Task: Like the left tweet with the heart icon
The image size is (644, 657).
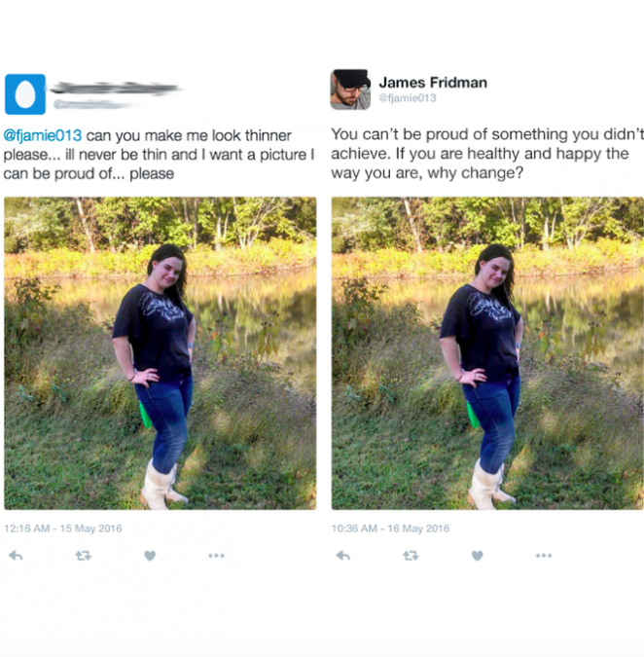Action: point(150,556)
